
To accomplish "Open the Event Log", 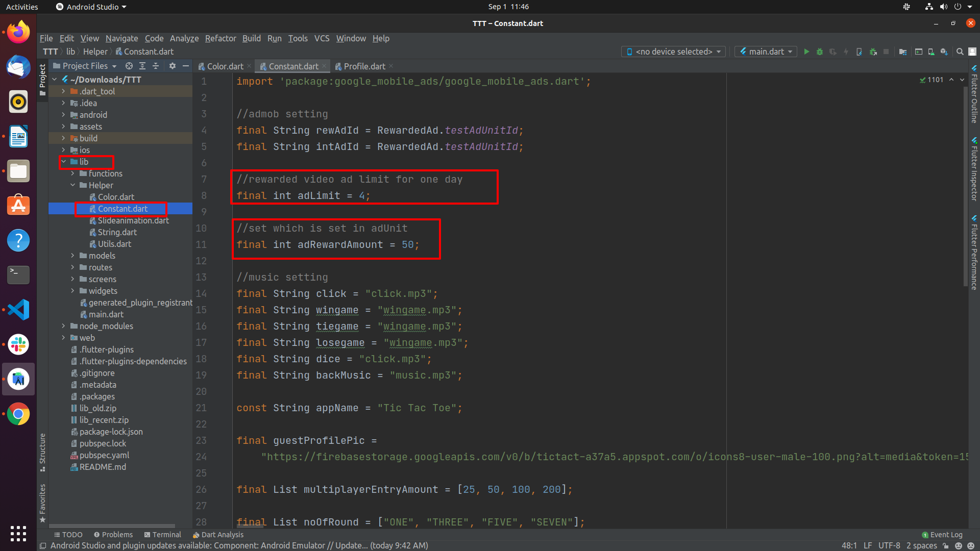I will click(942, 535).
